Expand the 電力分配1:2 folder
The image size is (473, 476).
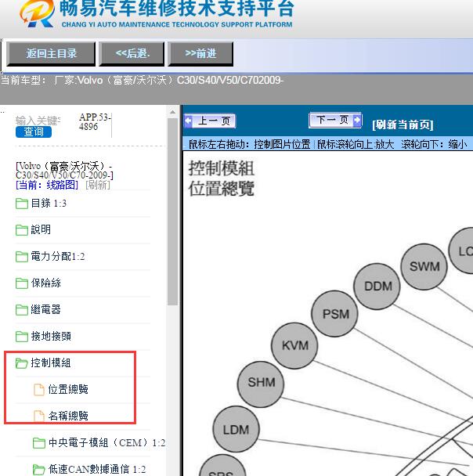(x=58, y=257)
